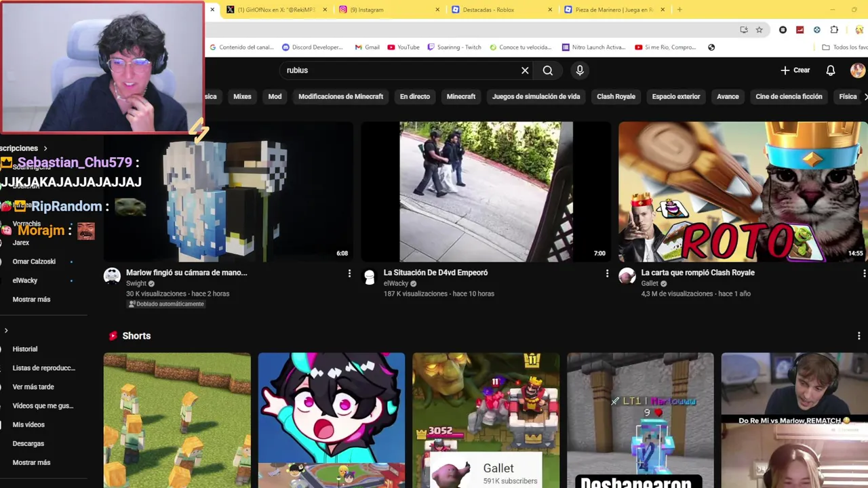Select the Minecraft filter chip
The height and width of the screenshot is (488, 868).
tap(461, 96)
